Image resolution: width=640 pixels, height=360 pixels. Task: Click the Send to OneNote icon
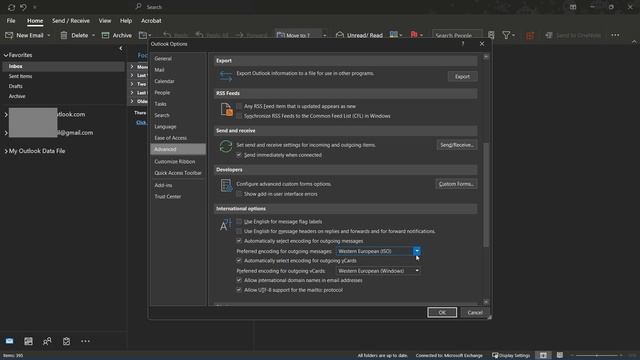549,36
